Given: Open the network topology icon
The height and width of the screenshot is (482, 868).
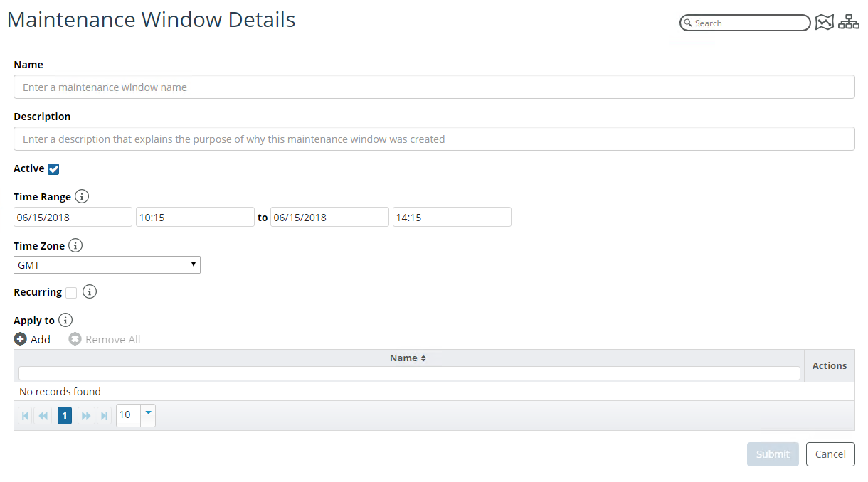Looking at the screenshot, I should tap(848, 23).
